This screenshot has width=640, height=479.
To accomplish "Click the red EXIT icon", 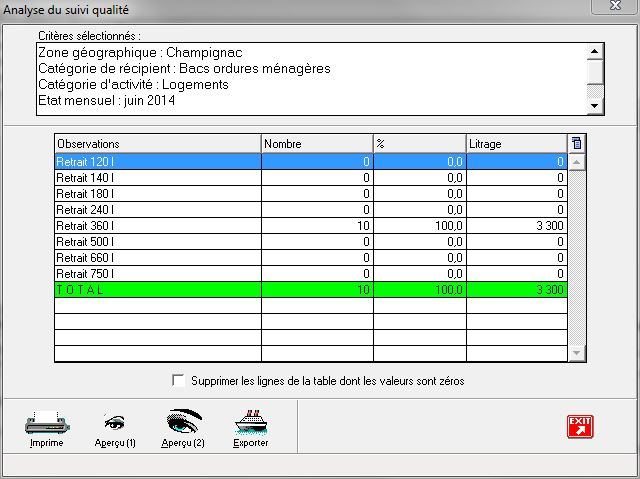I will [580, 426].
